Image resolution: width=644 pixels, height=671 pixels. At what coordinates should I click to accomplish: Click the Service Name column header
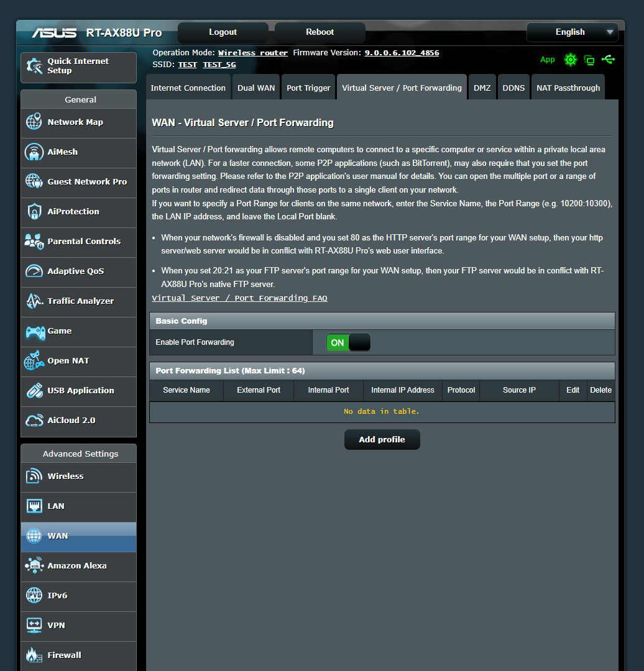pyautogui.click(x=186, y=390)
